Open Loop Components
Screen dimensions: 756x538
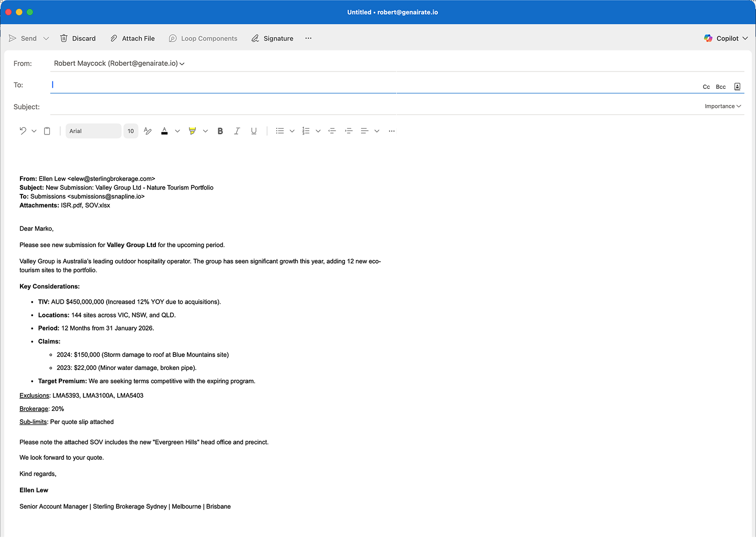[x=203, y=38]
